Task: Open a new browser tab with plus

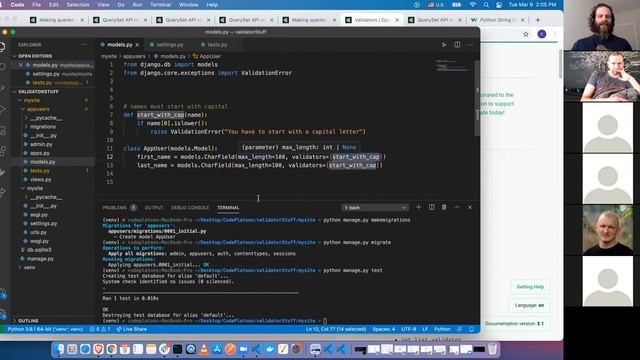Action: 538,20
